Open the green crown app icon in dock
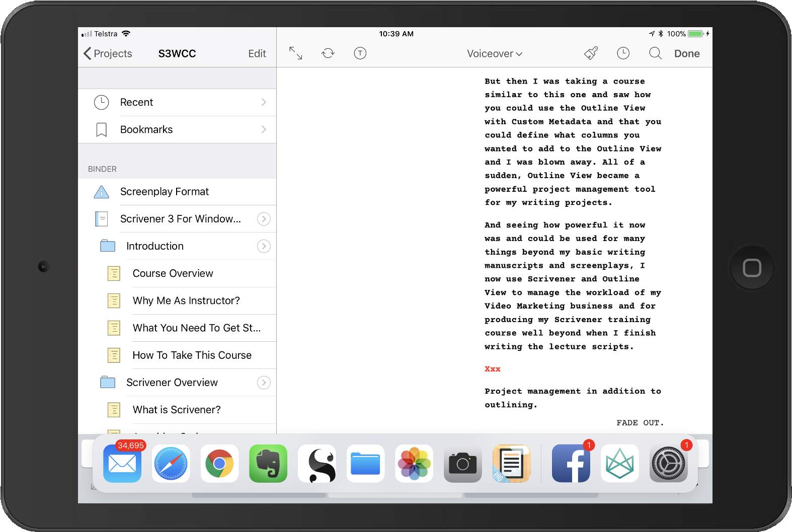This screenshot has height=532, width=792. point(620,463)
